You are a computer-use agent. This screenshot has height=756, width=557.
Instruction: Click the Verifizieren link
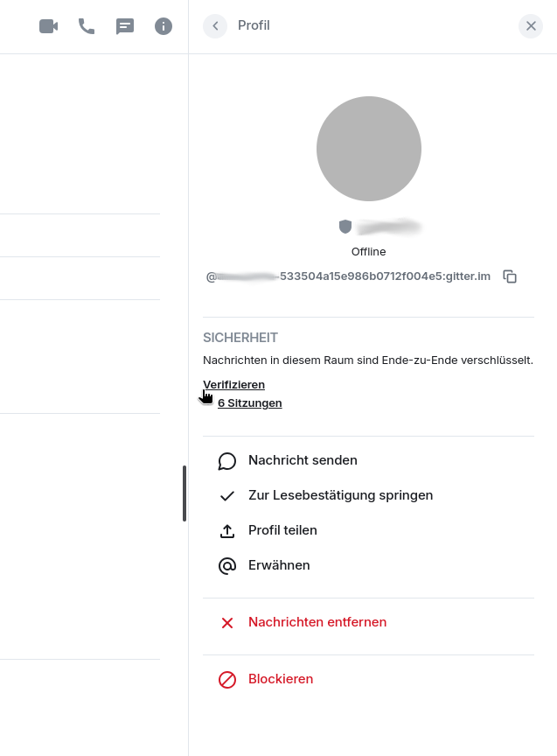[233, 385]
